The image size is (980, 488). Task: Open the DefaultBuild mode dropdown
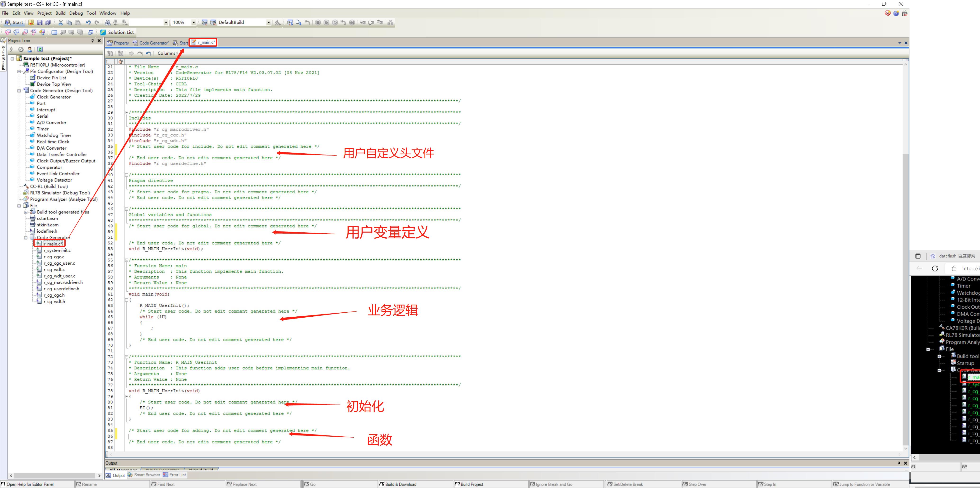[x=269, y=22]
